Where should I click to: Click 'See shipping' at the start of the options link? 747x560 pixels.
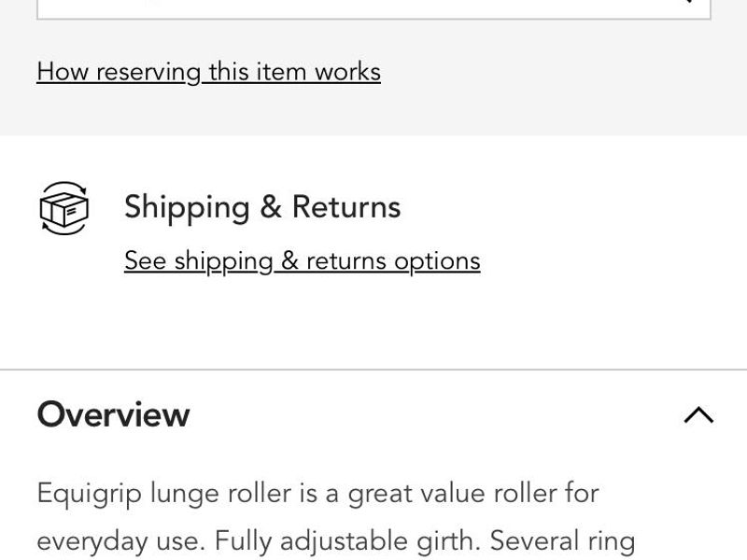coord(198,260)
